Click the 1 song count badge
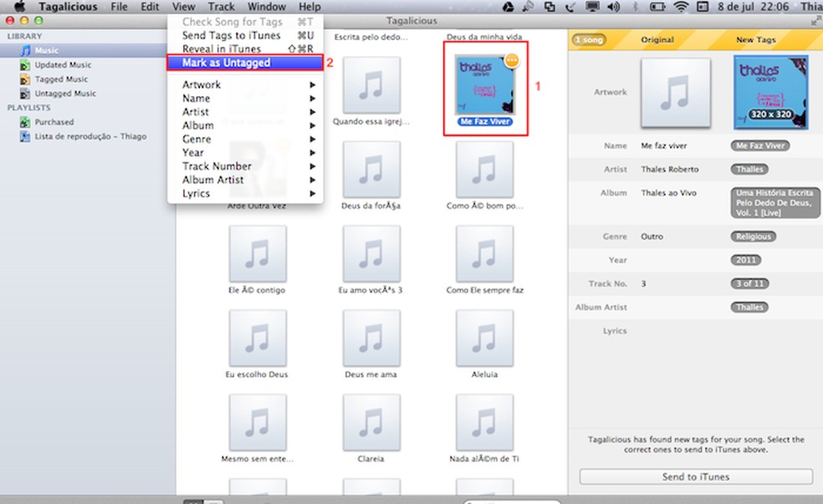Image resolution: width=823 pixels, height=504 pixels. 589,40
